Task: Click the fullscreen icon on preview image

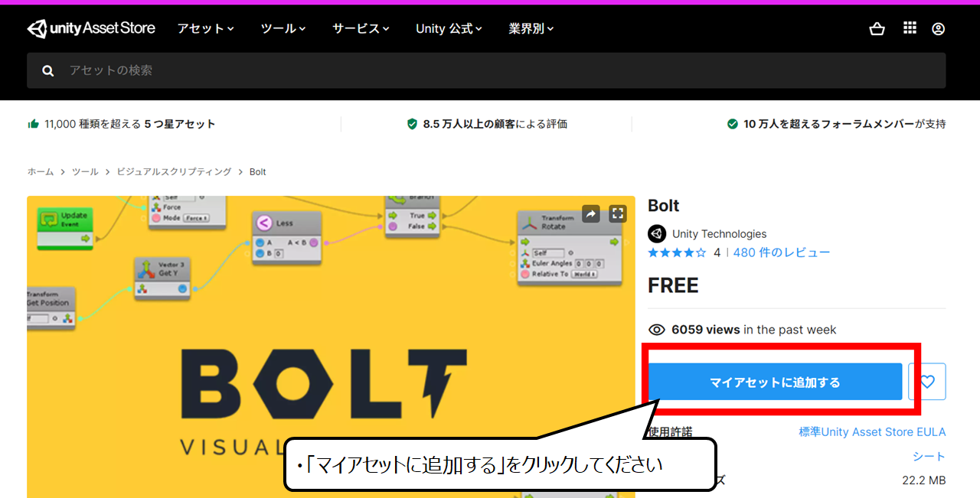Action: pos(618,214)
